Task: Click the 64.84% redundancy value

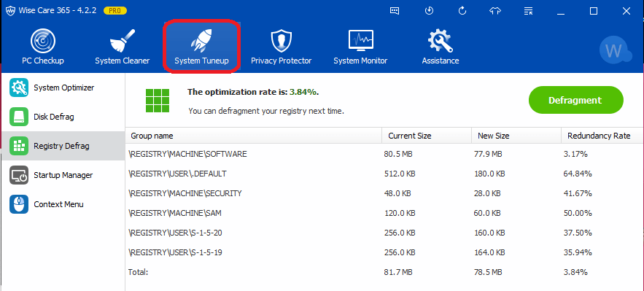Action: click(x=578, y=174)
